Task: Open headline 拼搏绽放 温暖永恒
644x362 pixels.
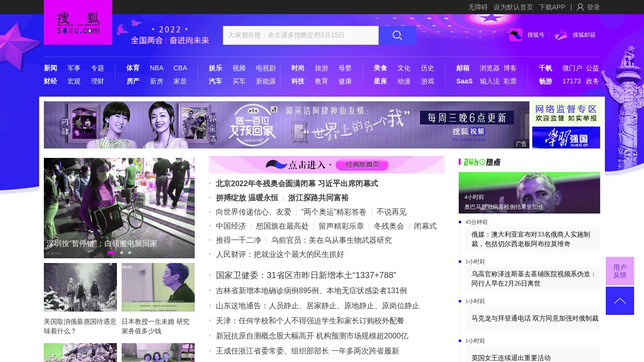Action: click(247, 197)
